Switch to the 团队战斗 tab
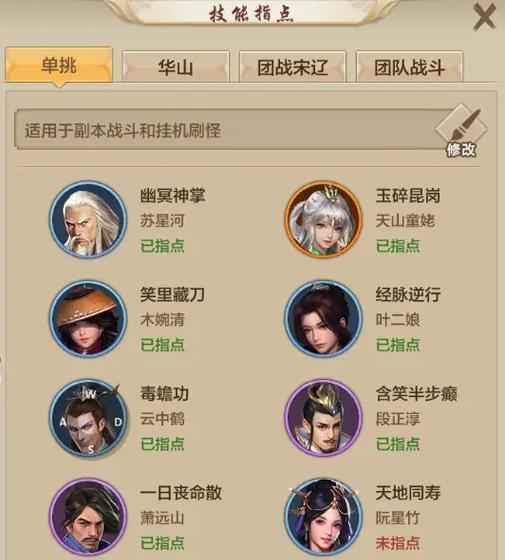The image size is (505, 560). click(410, 67)
